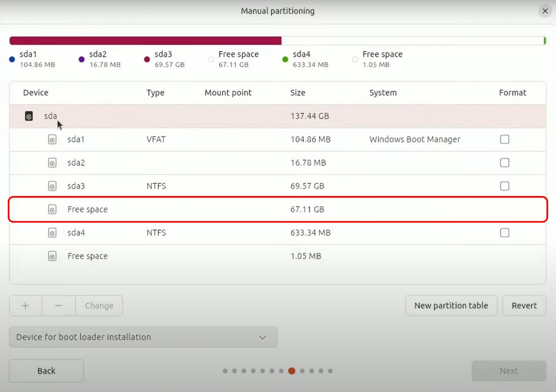Toggle formatting for the sda4 partition
This screenshot has height=392, width=556.
[504, 233]
